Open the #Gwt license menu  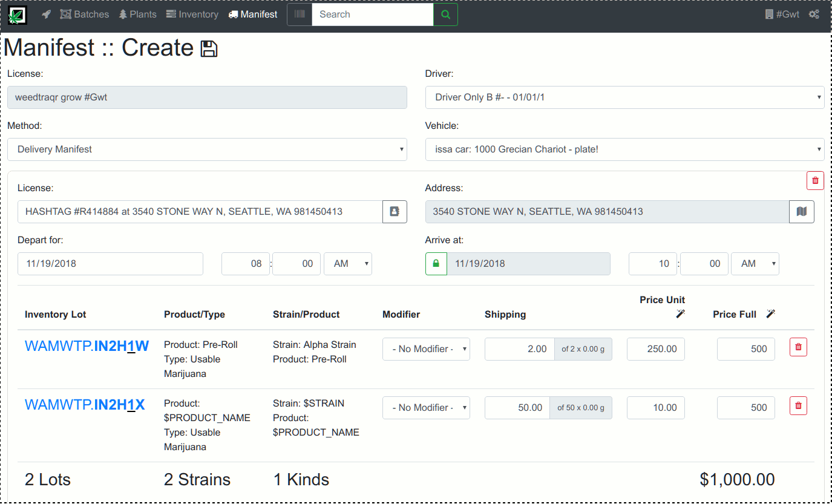coord(782,14)
